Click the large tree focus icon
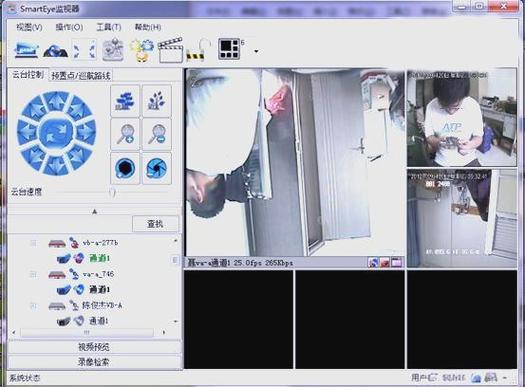 [125, 101]
